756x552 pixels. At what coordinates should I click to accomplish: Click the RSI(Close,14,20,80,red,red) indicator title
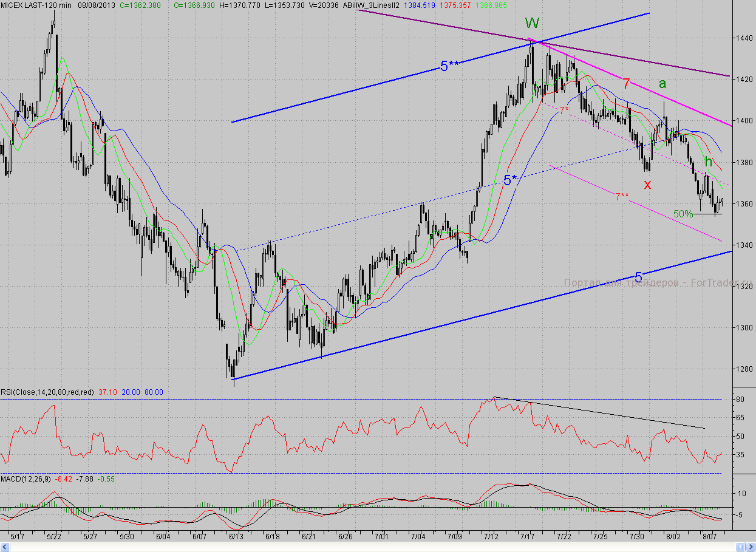[47, 392]
